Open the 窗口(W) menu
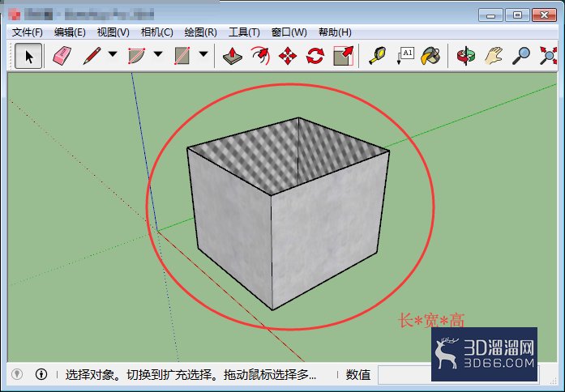The image size is (565, 392). [289, 32]
